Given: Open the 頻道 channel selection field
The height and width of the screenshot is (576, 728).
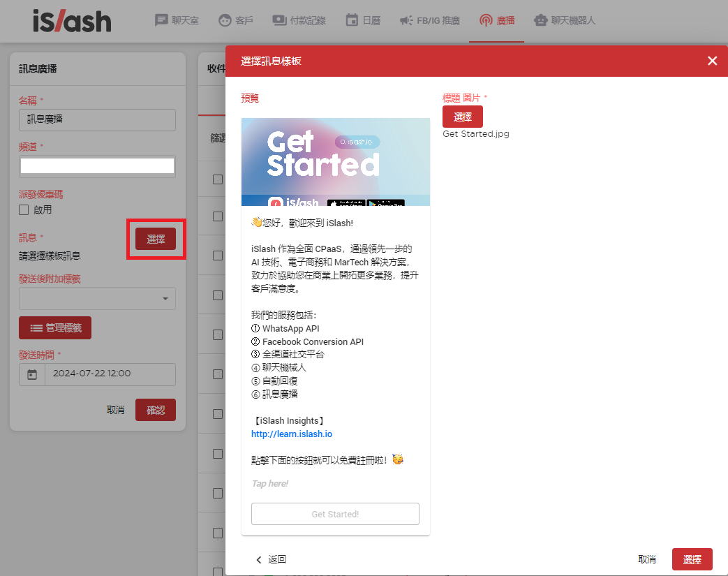Looking at the screenshot, I should 97,166.
